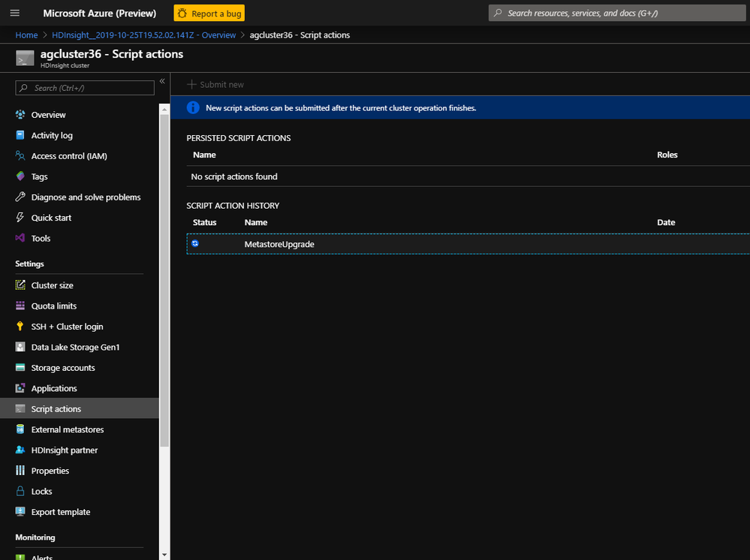Click the Submit new button

click(x=215, y=85)
